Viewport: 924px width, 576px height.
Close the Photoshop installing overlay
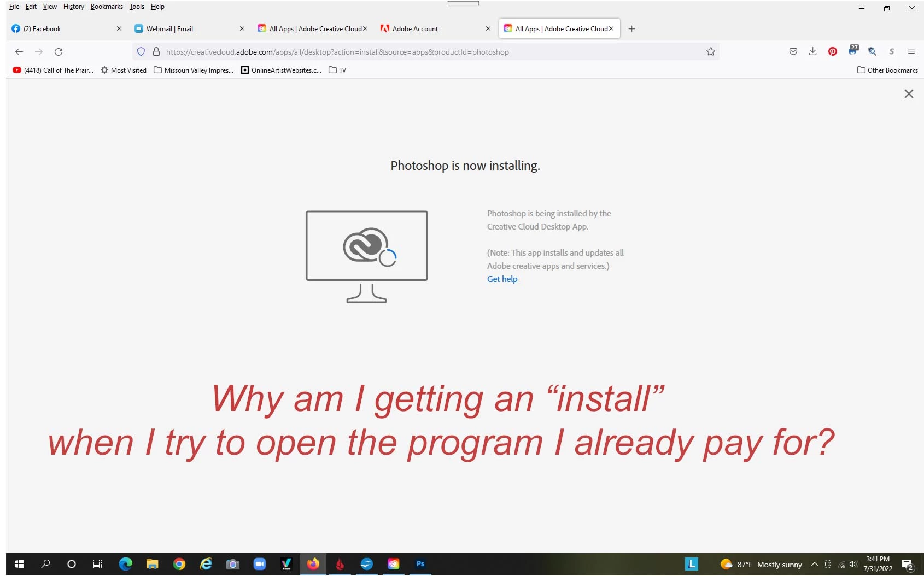pyautogui.click(x=909, y=94)
